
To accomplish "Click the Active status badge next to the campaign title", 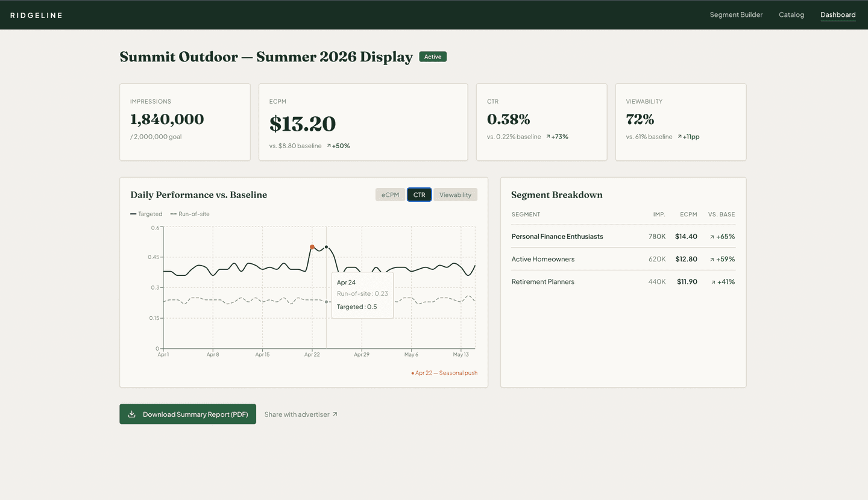I will click(x=433, y=56).
